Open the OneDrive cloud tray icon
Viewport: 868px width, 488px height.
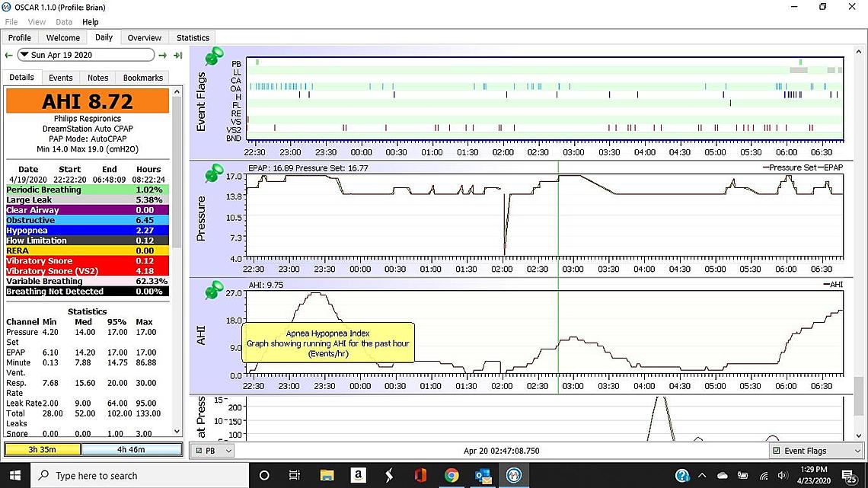[723, 475]
